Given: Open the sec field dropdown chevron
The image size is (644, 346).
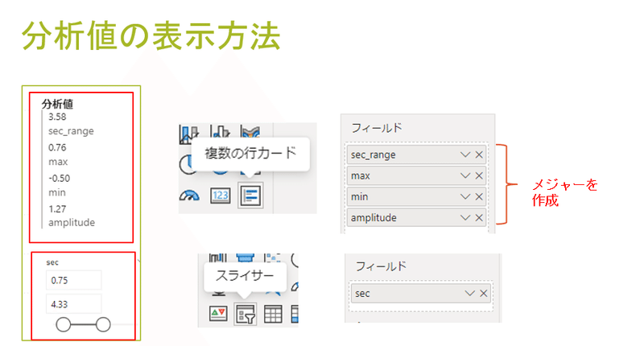Looking at the screenshot, I should click(x=469, y=294).
